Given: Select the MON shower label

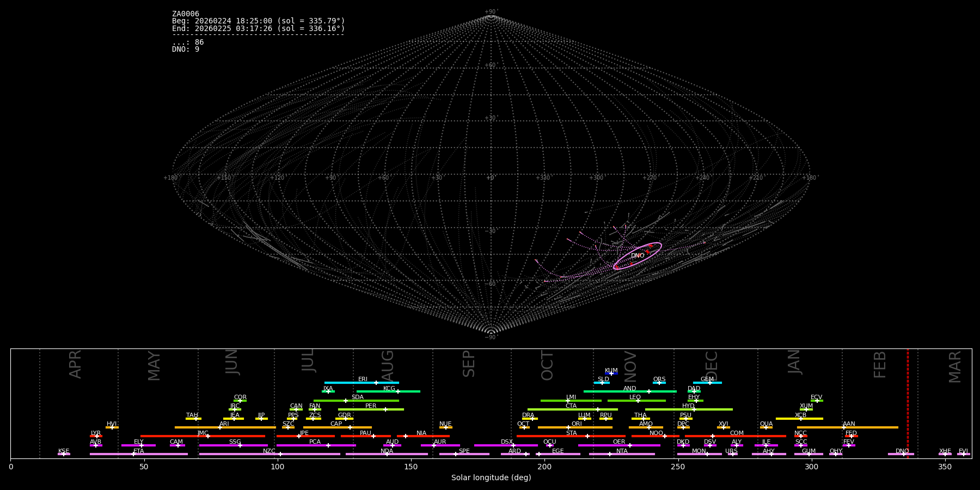Looking at the screenshot, I should tap(699, 451).
